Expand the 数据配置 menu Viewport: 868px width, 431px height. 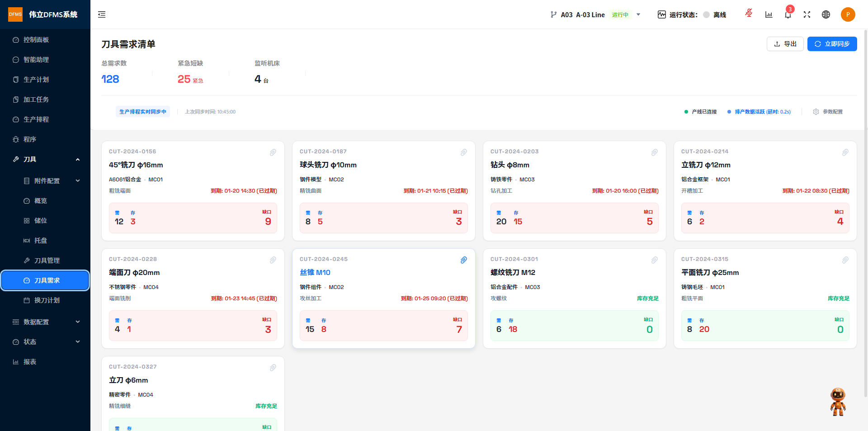(78, 322)
